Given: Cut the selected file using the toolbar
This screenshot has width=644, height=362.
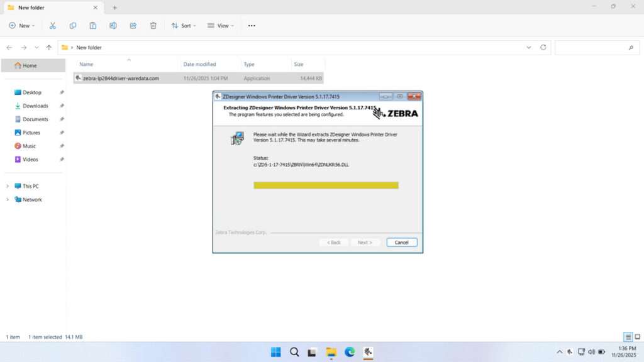Looking at the screenshot, I should (53, 25).
